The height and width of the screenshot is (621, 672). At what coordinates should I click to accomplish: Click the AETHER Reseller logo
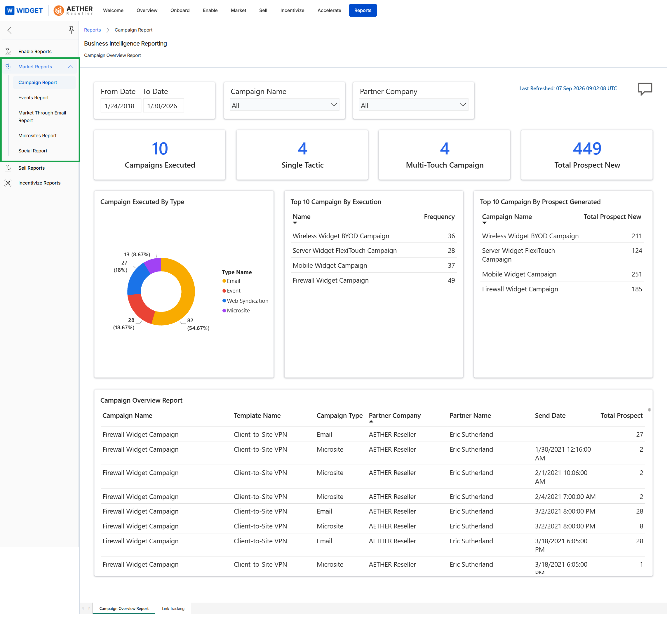point(73,11)
